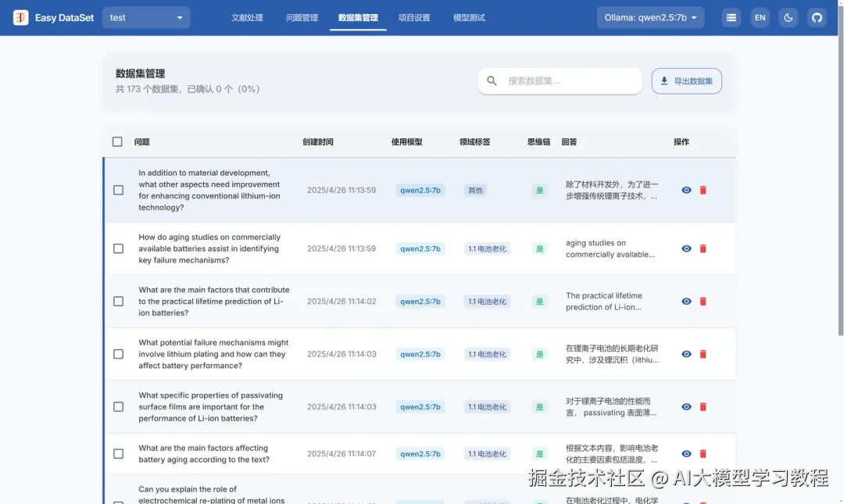This screenshot has width=844, height=504.
Task: Open the 'test' project dropdown
Action: click(146, 18)
